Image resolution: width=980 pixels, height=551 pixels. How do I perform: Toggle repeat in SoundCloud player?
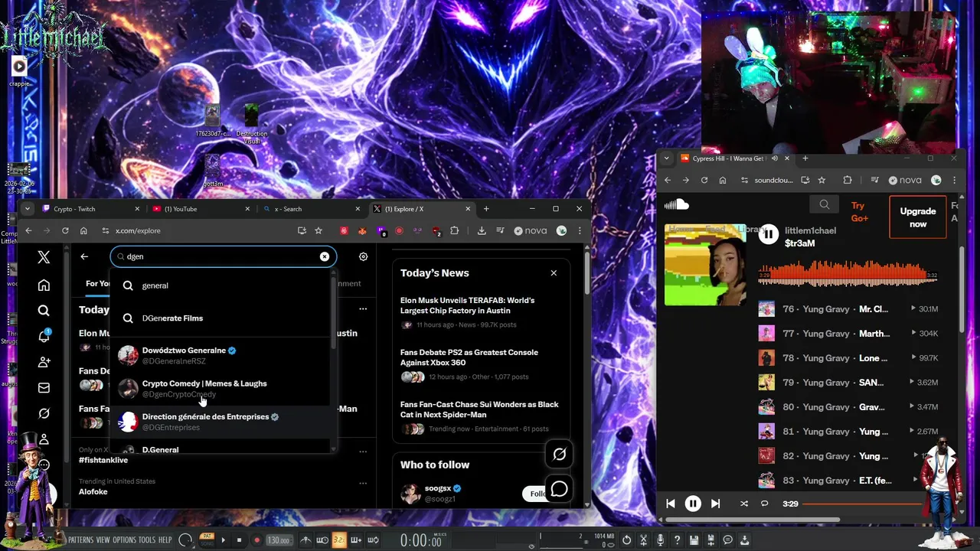[x=764, y=504]
